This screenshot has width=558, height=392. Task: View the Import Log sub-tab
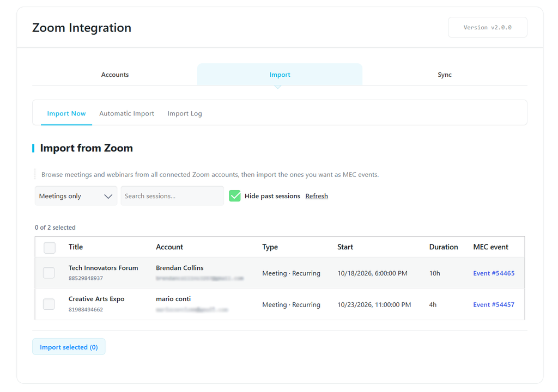pos(185,113)
